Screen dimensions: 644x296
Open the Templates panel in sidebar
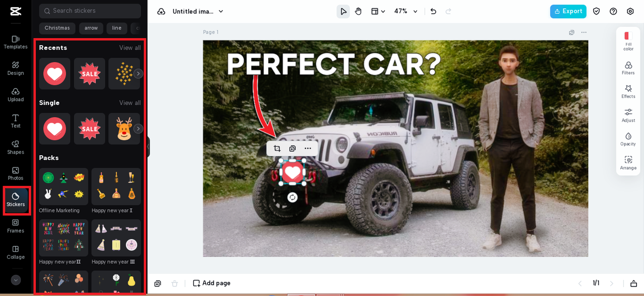16,42
